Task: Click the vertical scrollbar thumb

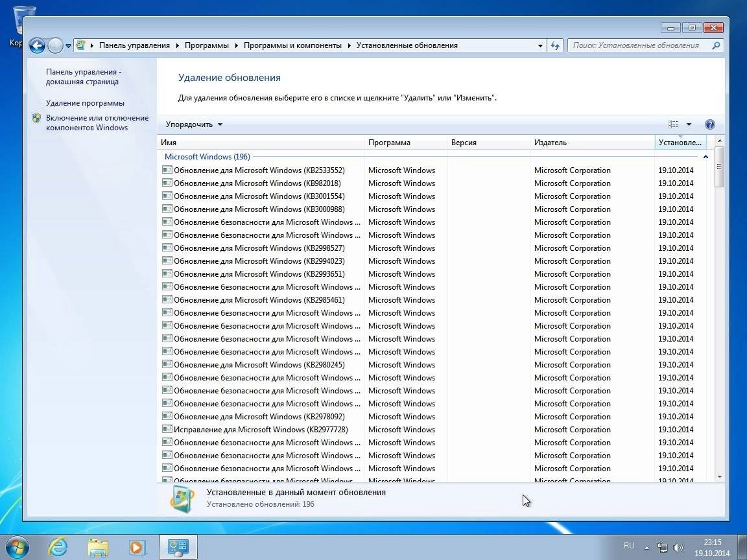Action: click(x=719, y=167)
